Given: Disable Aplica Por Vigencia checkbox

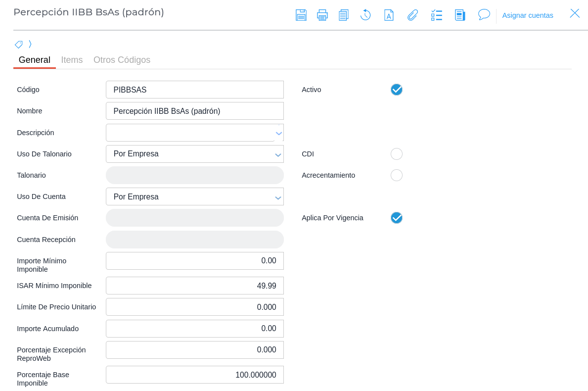Looking at the screenshot, I should tap(396, 218).
